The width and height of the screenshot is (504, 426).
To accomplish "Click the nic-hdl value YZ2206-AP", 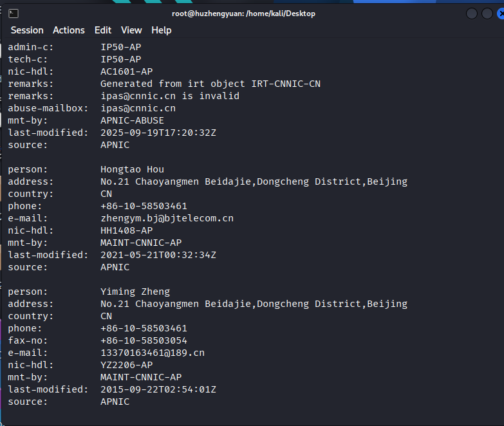I will coord(127,365).
